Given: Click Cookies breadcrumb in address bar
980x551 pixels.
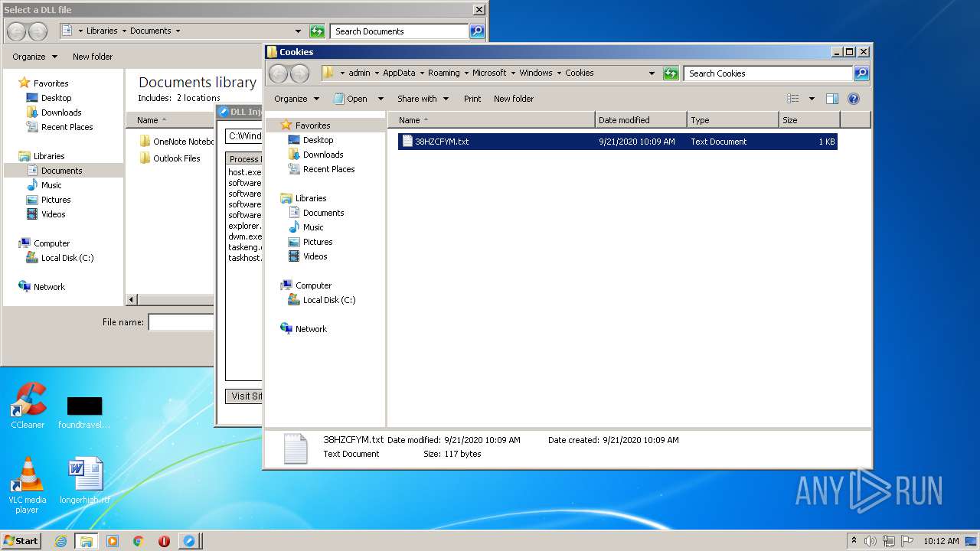Looking at the screenshot, I should point(580,73).
